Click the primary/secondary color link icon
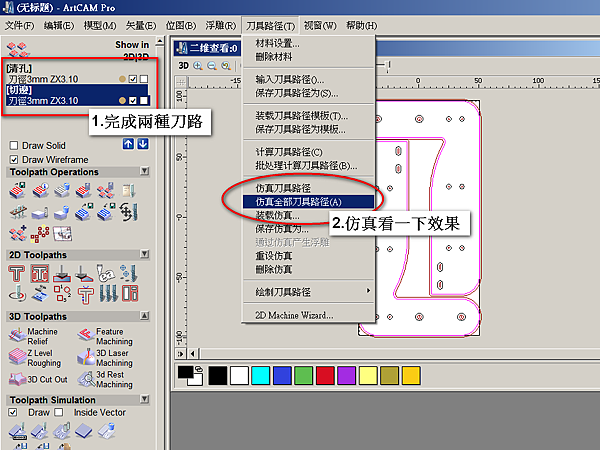 [199, 369]
